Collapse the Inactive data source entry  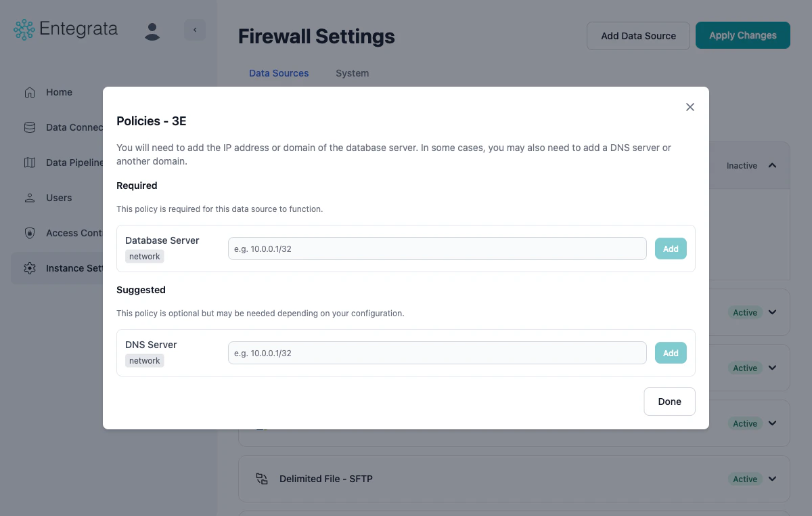[771, 165]
